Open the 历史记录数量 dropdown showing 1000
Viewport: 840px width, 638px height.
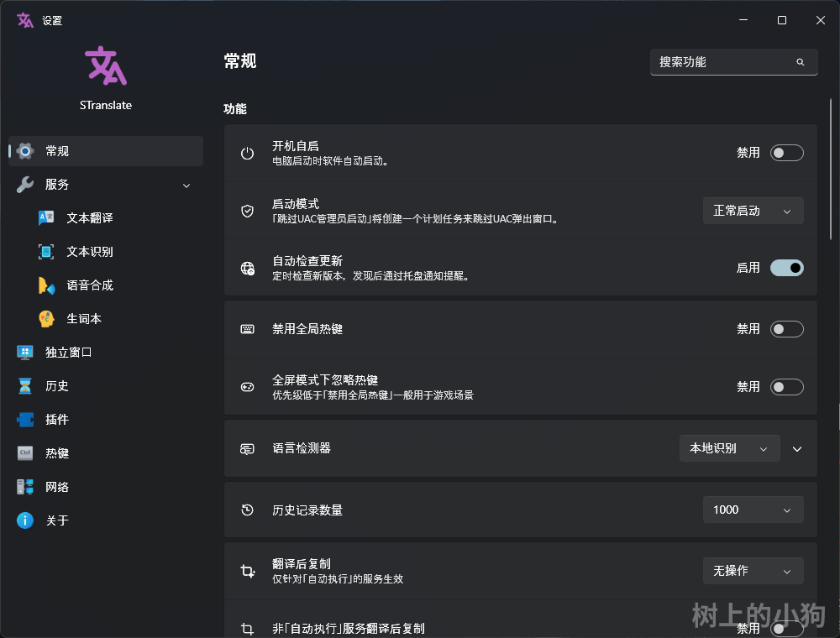[753, 510]
